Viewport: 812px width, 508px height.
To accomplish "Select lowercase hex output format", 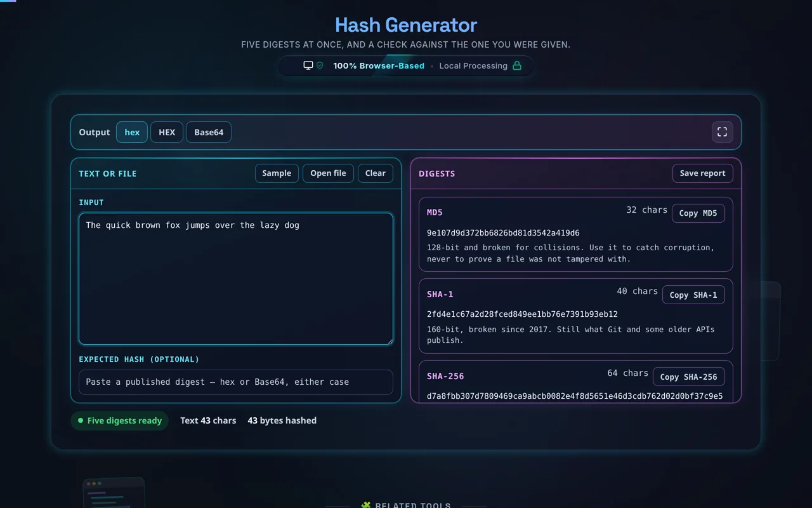I will click(x=132, y=132).
